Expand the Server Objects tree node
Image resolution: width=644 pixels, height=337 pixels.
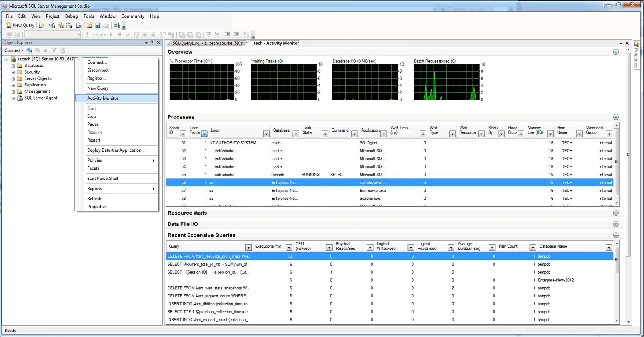pos(13,78)
